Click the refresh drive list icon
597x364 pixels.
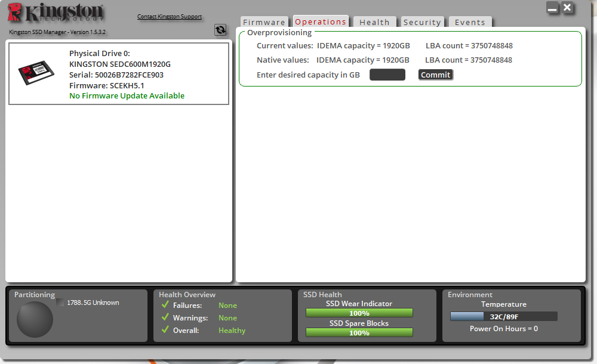pos(220,30)
